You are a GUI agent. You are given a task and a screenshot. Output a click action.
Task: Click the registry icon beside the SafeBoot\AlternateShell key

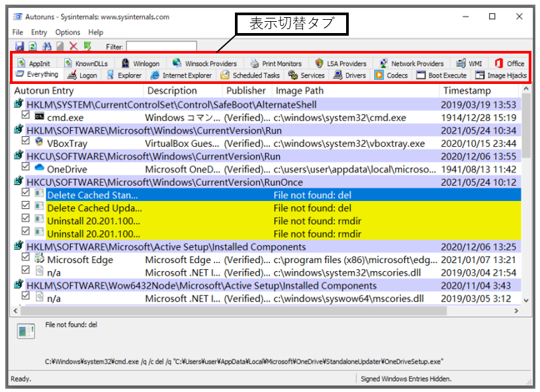click(19, 103)
